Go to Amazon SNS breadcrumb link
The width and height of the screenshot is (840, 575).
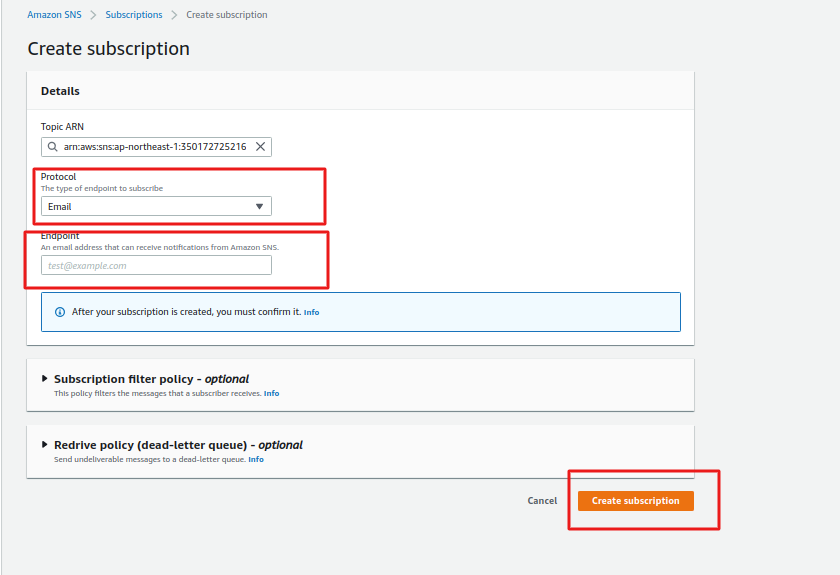coord(54,15)
